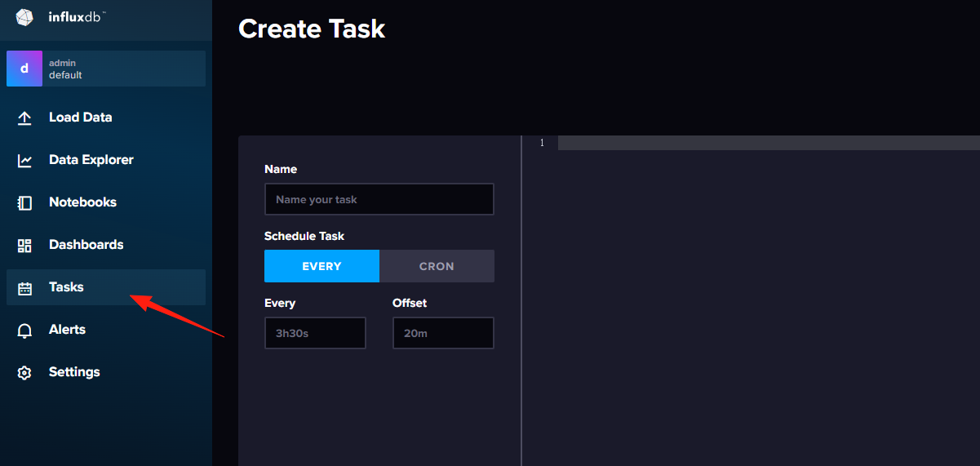Select Tasks in the sidebar

106,287
